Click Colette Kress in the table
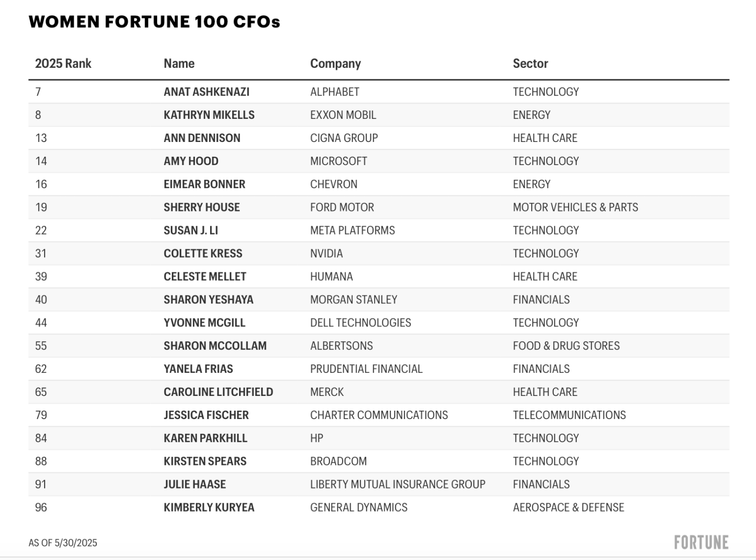This screenshot has height=560, width=756. [203, 254]
